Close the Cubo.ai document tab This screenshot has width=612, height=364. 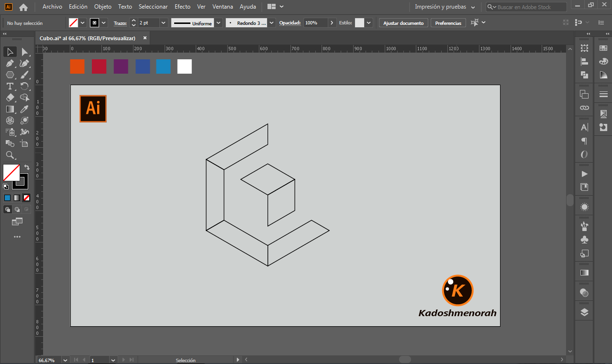coord(145,38)
